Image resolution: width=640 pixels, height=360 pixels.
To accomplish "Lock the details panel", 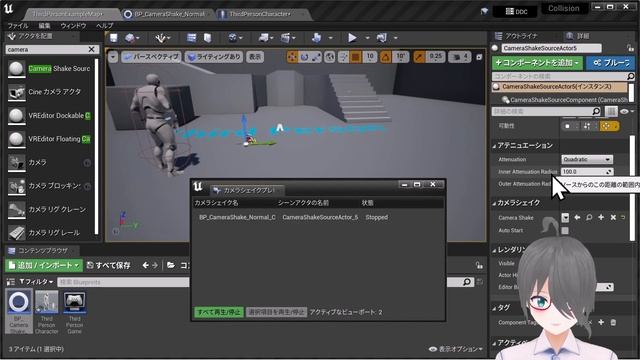I will (630, 48).
